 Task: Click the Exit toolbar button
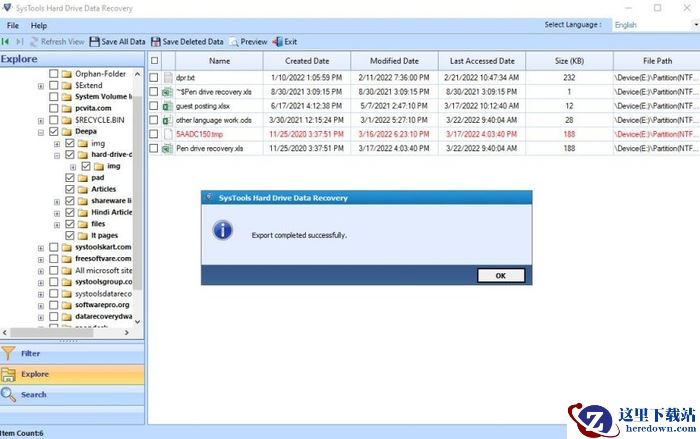point(285,42)
